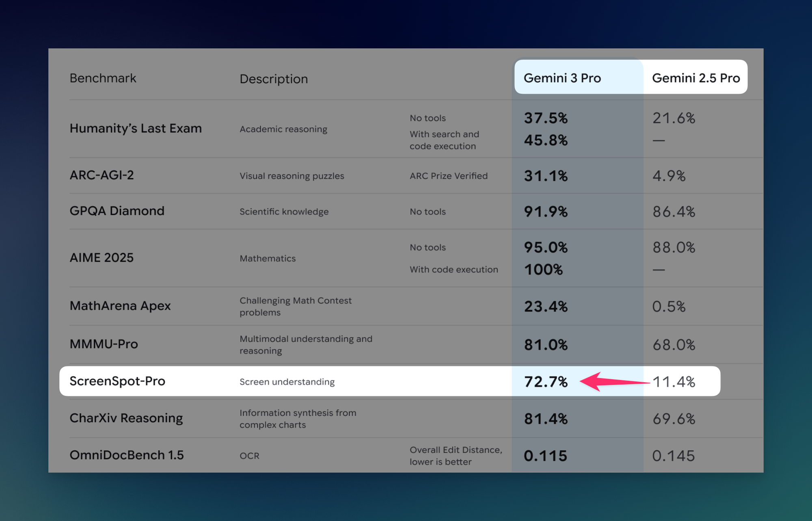812x521 pixels.
Task: Click the Gemini 2.5 Pro column header
Action: click(x=695, y=78)
